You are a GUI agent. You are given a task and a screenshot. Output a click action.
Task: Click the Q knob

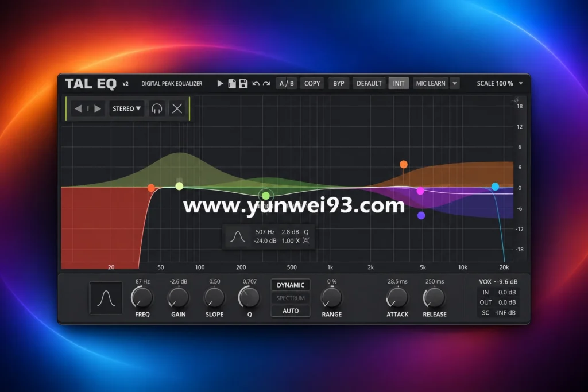(x=249, y=297)
